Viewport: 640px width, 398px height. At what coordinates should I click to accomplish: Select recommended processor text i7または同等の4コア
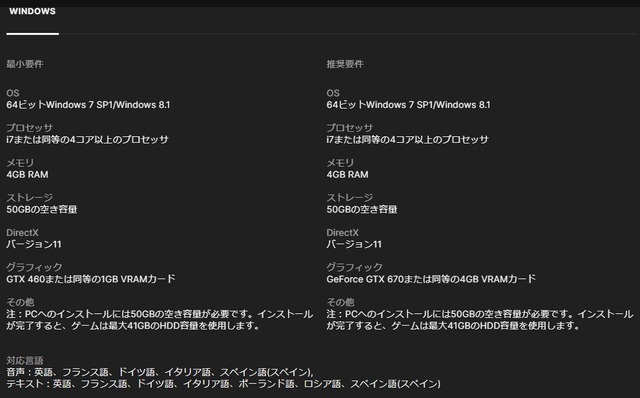pyautogui.click(x=407, y=140)
